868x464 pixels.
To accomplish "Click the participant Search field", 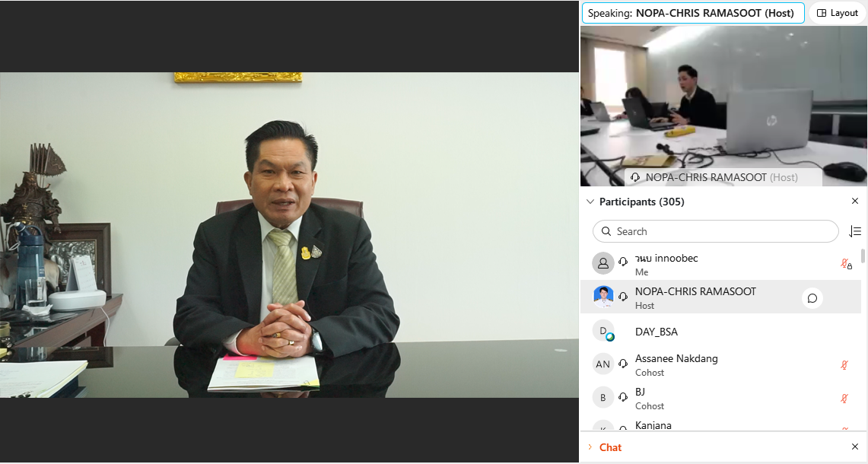I will (x=715, y=231).
